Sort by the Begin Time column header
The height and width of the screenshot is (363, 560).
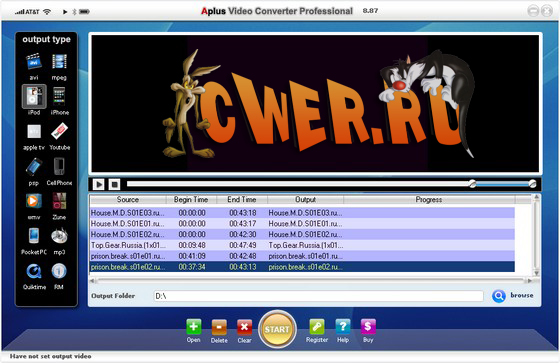[191, 199]
